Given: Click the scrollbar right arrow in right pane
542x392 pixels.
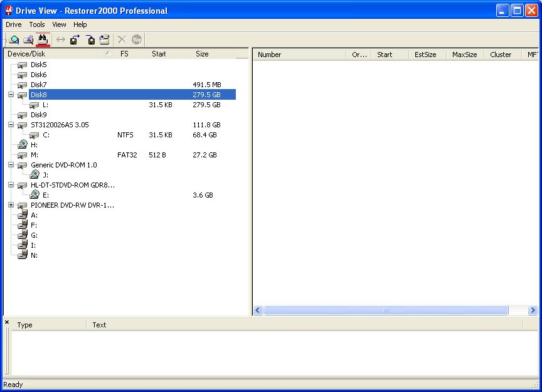Looking at the screenshot, I should (533, 310).
